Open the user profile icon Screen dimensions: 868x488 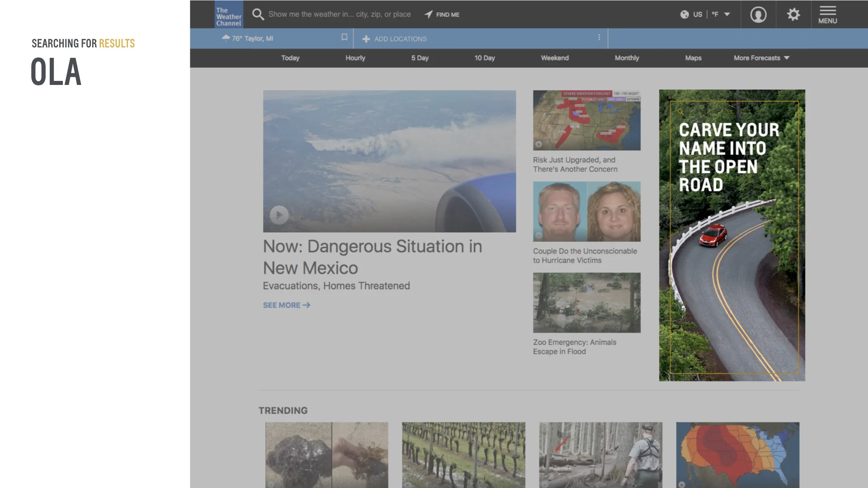[x=758, y=14]
